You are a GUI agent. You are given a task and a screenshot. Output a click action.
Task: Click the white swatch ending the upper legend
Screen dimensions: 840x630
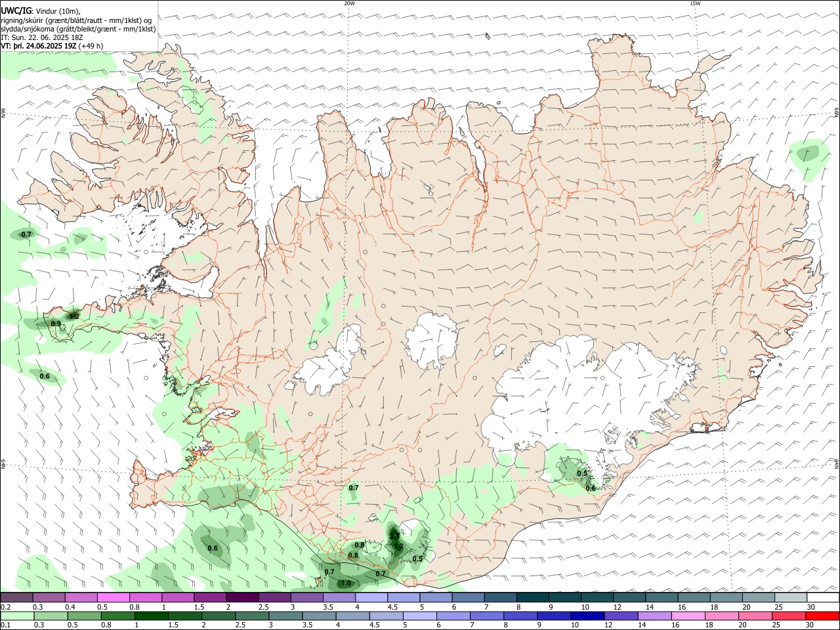(x=822, y=598)
